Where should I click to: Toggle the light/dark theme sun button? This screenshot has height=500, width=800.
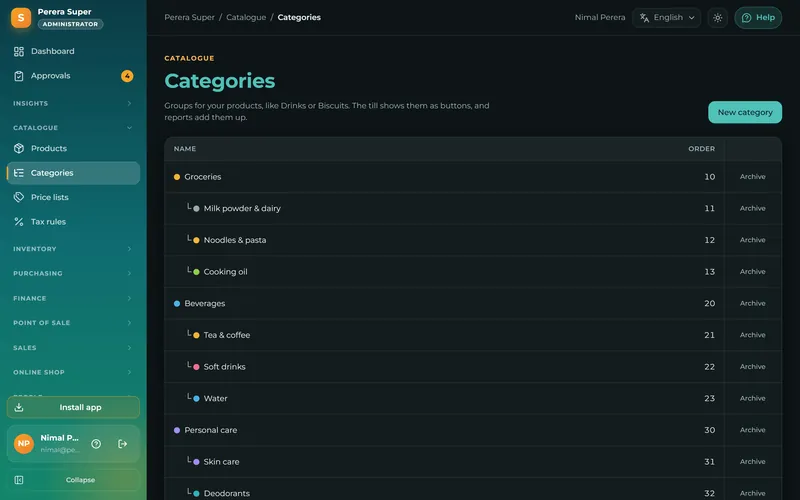(717, 18)
